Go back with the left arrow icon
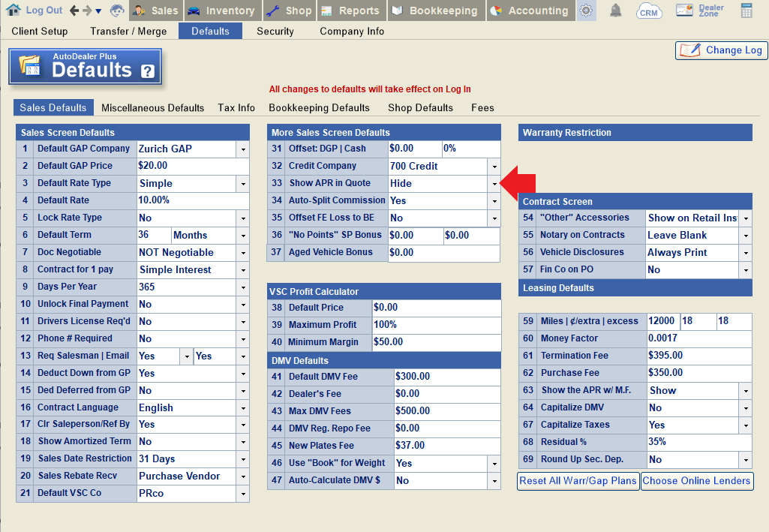Image resolution: width=769 pixels, height=532 pixels. tap(74, 11)
